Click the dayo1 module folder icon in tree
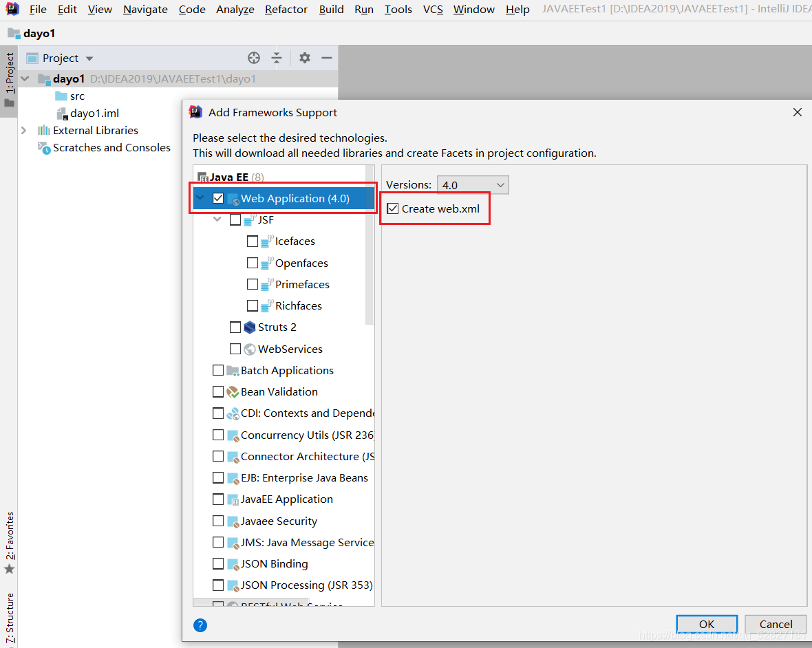The width and height of the screenshot is (812, 648). click(x=44, y=79)
